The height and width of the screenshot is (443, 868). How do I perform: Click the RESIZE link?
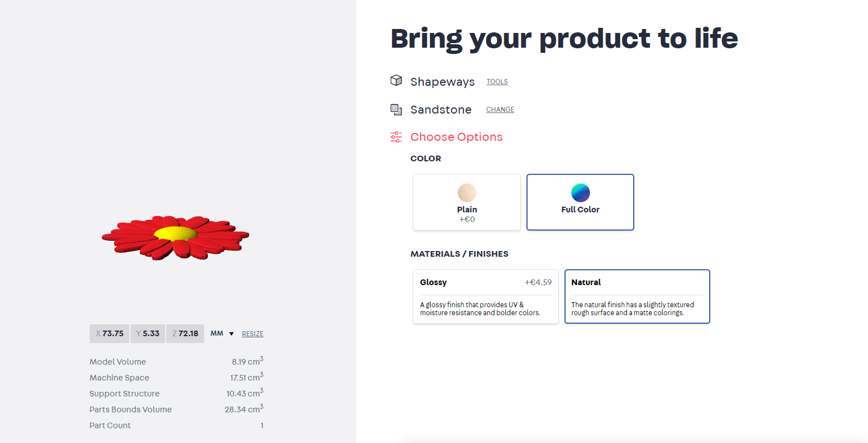pyautogui.click(x=252, y=334)
